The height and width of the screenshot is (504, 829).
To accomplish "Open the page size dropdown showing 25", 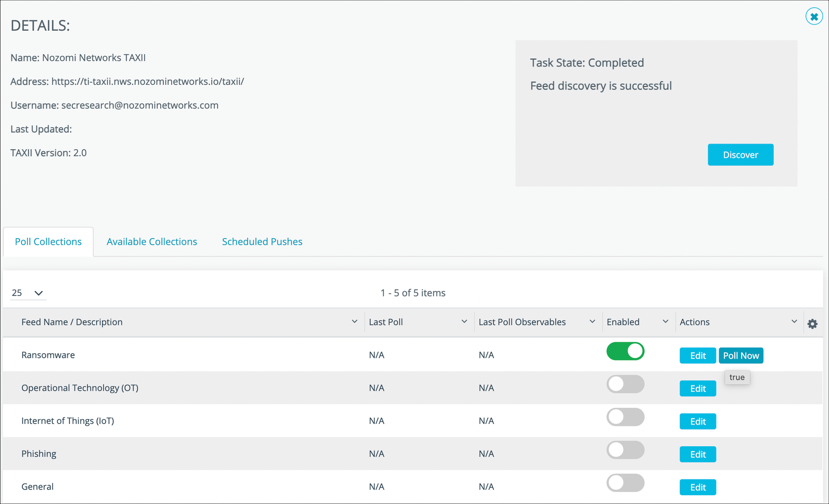I will pyautogui.click(x=28, y=293).
